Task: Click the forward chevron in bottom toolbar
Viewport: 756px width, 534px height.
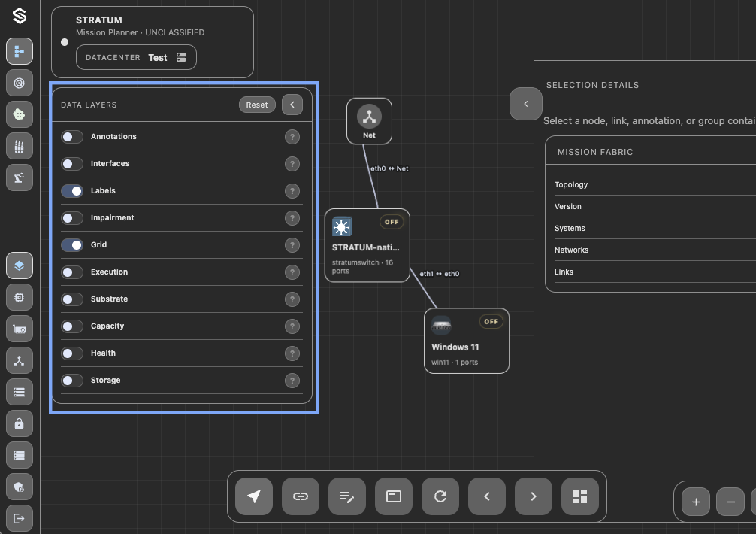Action: 534,496
